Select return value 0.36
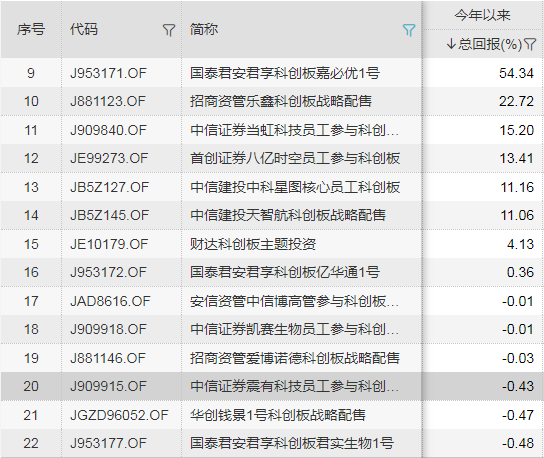544x458 pixels. coord(520,272)
